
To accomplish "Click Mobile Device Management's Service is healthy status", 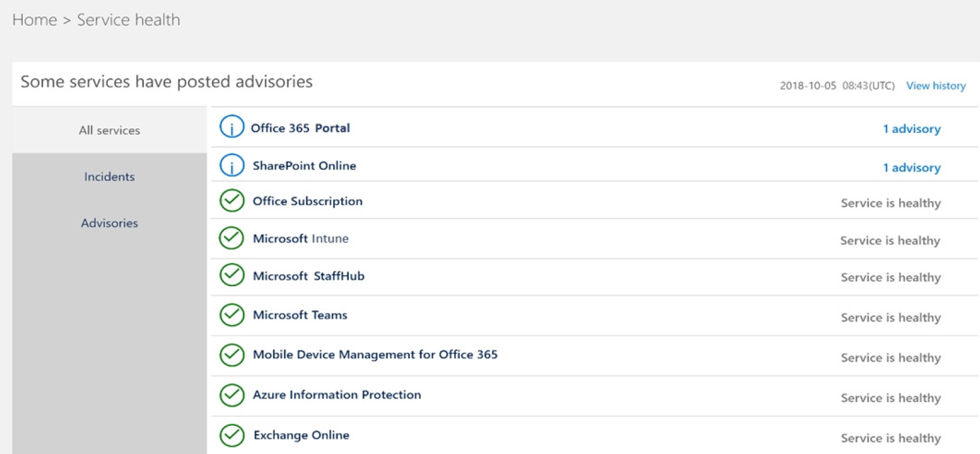I will click(891, 358).
